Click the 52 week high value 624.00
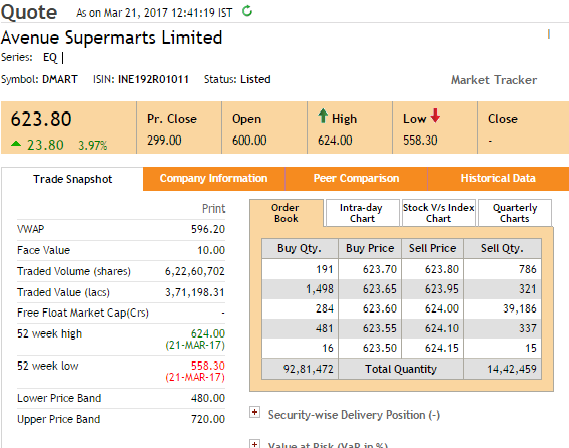This screenshot has width=569, height=448. [208, 333]
